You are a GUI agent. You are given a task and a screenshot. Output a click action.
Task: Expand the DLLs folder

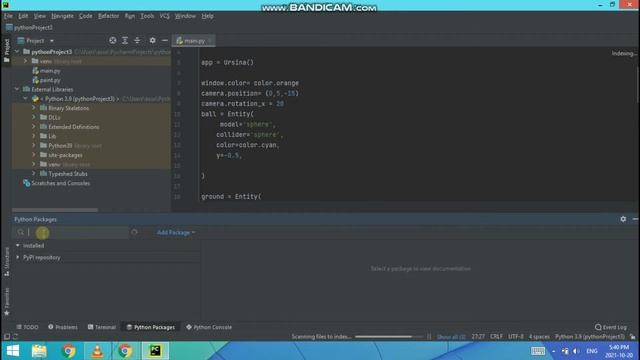[x=34, y=118]
